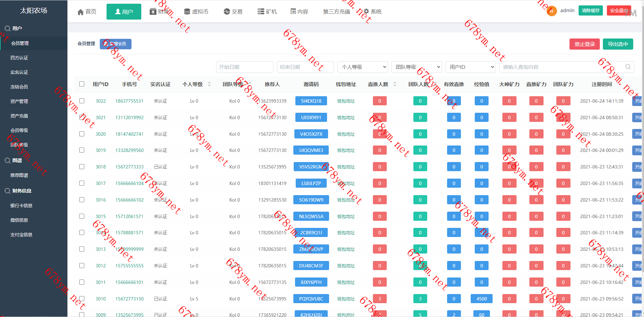Click the 开始日期 date input field
The image size is (644, 317).
244,67
